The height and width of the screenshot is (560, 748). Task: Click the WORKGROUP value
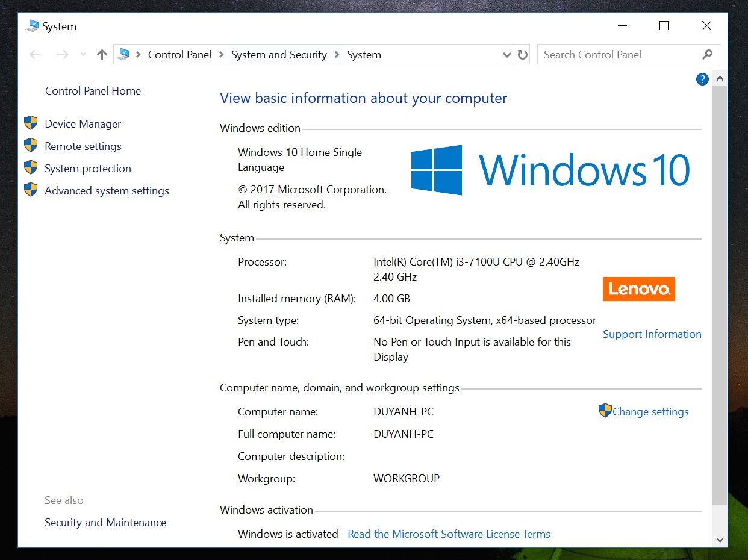pyautogui.click(x=407, y=479)
